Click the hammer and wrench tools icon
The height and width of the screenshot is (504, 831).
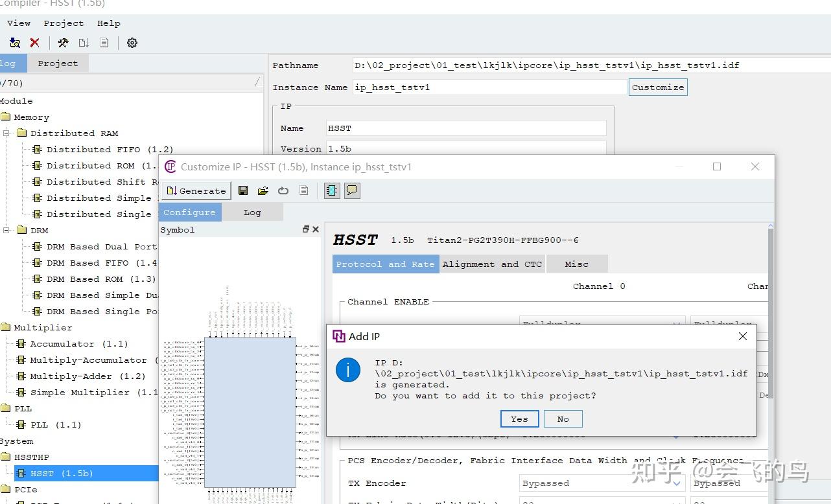pyautogui.click(x=63, y=43)
